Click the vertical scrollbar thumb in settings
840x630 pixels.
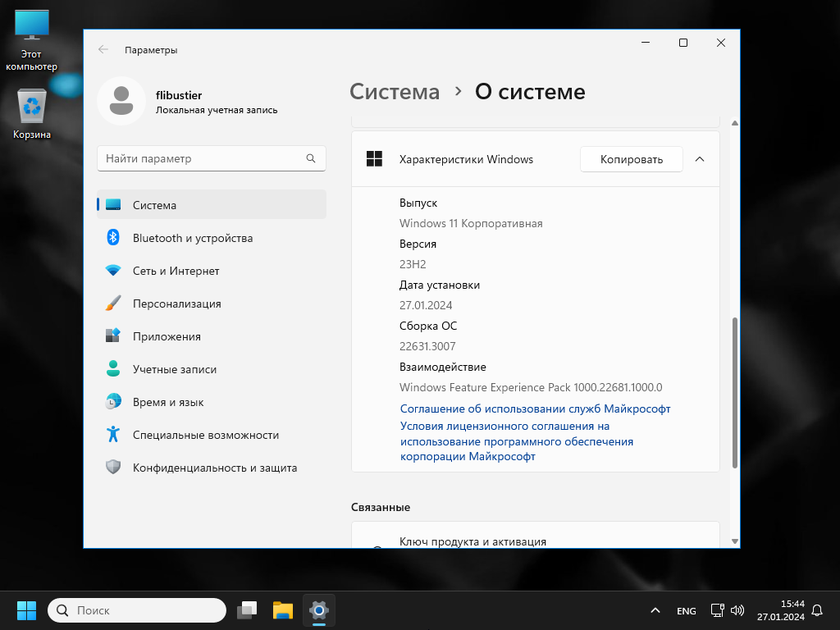click(x=735, y=393)
